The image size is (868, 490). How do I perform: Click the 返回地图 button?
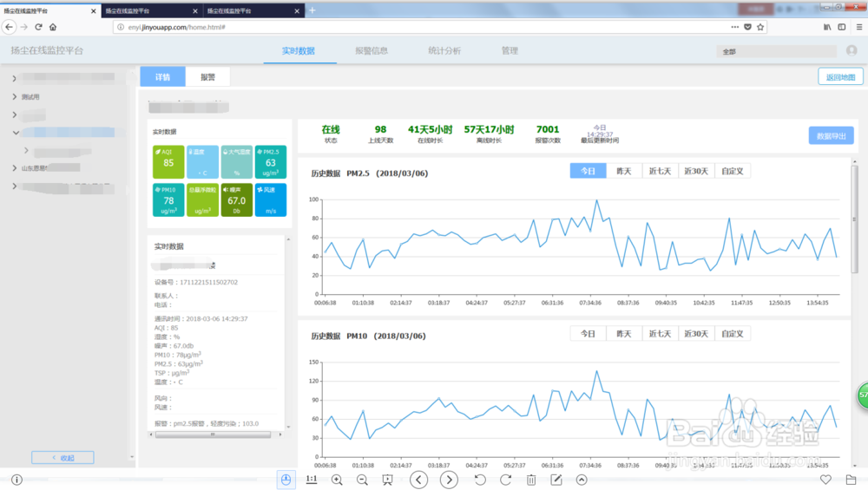(x=840, y=77)
